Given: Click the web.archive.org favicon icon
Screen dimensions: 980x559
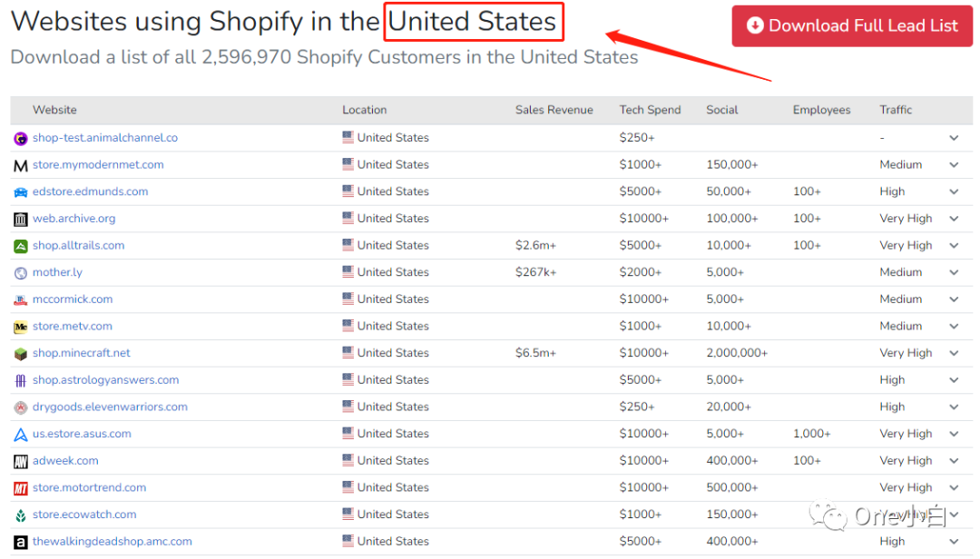Looking at the screenshot, I should point(21,219).
